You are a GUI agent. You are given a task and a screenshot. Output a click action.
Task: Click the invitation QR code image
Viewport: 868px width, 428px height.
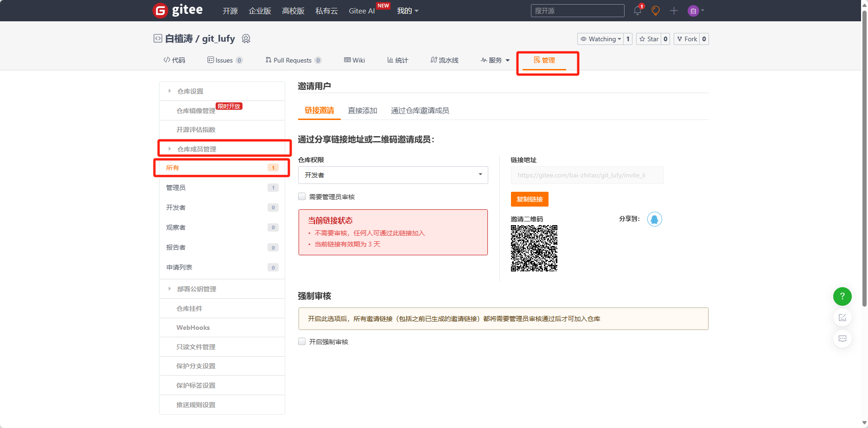point(534,248)
